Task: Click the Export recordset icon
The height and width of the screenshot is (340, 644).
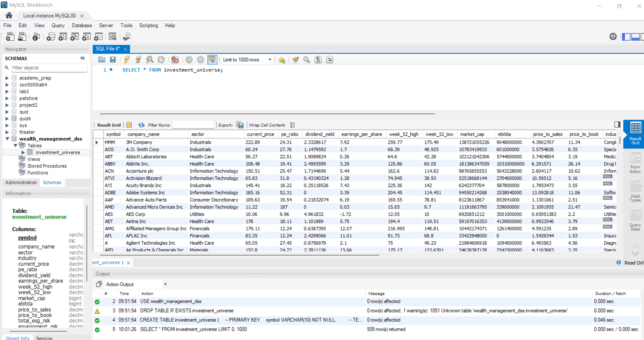Action: coord(240,125)
